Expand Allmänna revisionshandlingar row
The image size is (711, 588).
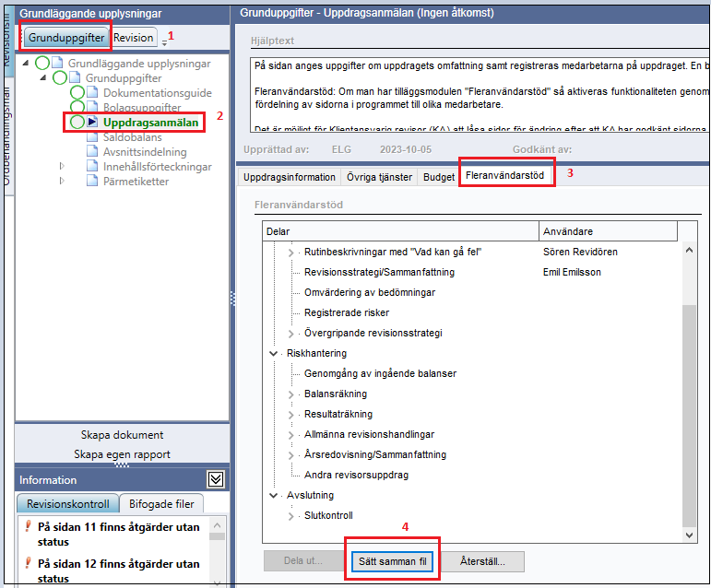click(291, 435)
